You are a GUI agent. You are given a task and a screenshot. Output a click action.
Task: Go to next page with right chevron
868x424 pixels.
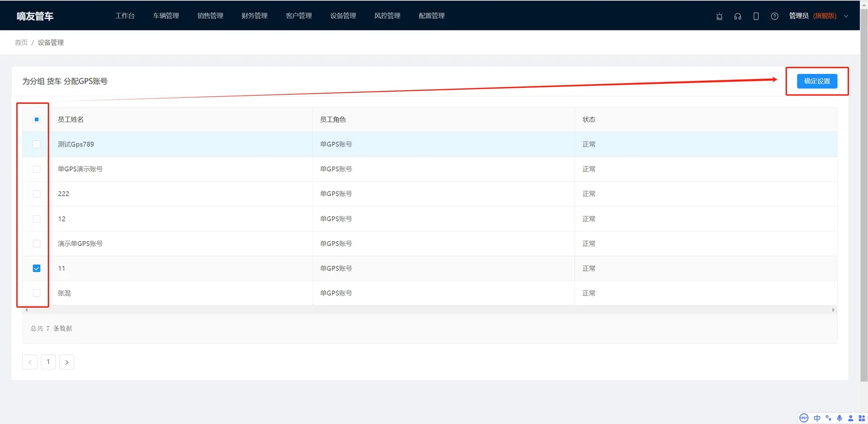click(67, 362)
